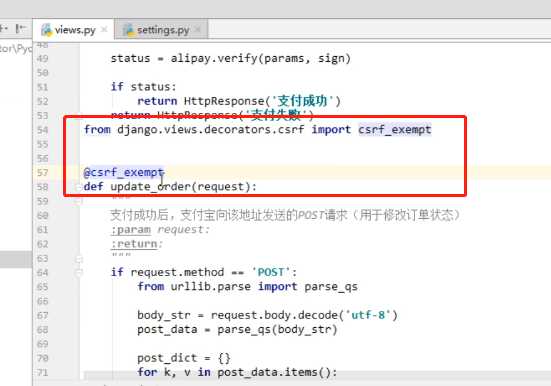This screenshot has height=386, width=551.
Task: Click 'django.views.decorators.csrf' in the import line
Action: click(x=210, y=130)
